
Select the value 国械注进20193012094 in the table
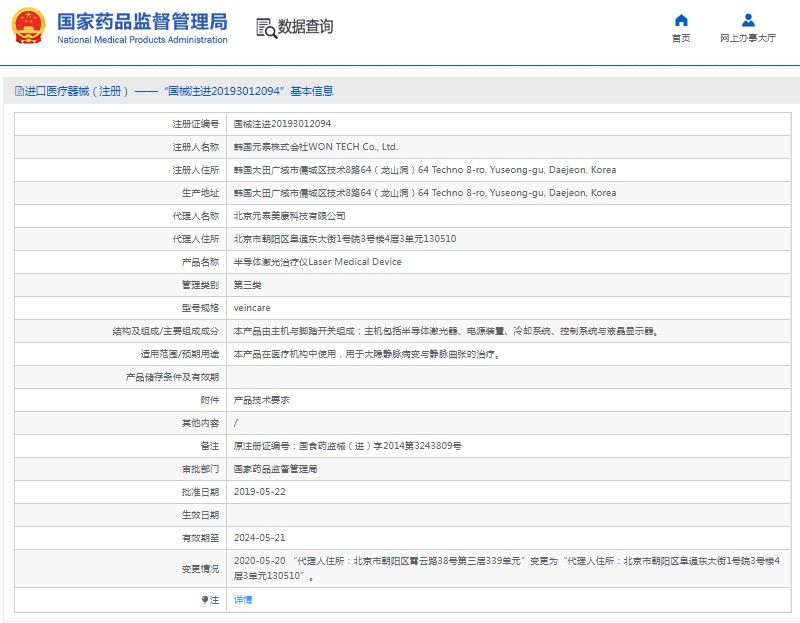(x=282, y=124)
